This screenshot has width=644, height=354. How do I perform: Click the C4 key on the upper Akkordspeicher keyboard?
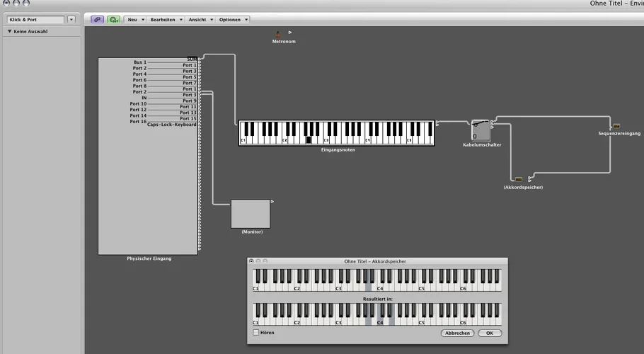coord(379,287)
